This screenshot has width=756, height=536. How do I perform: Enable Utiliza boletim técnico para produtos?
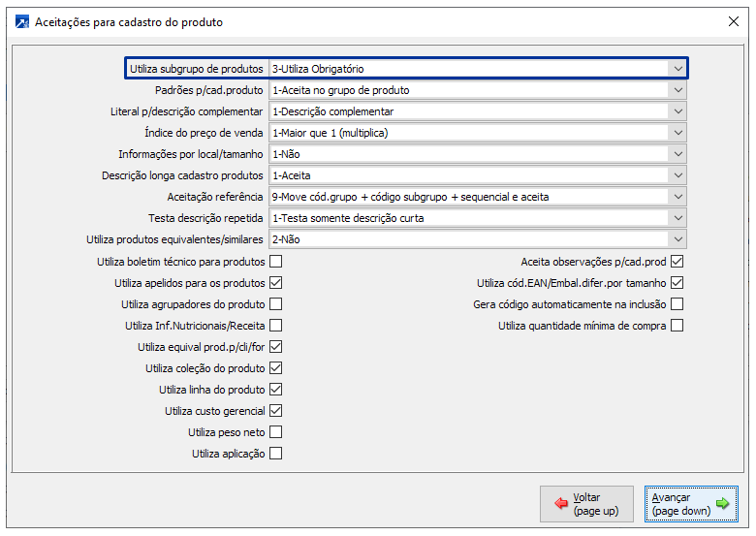276,262
